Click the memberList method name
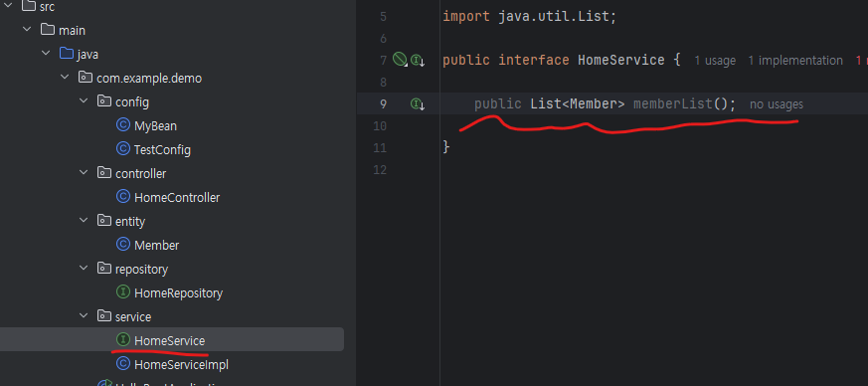Screen dimensions: 868x386 pos(672,103)
